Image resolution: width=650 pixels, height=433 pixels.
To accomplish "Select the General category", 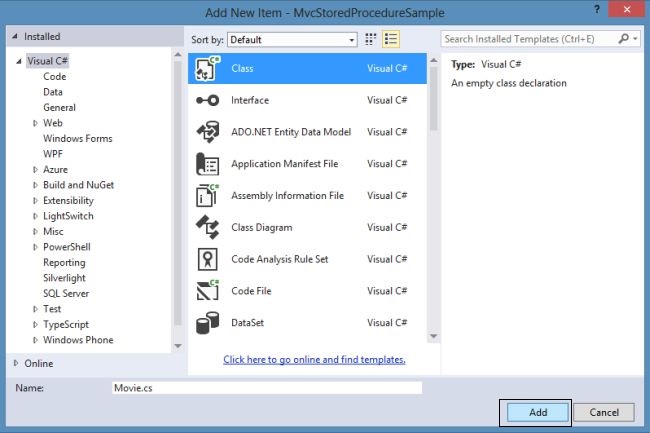I will point(59,108).
